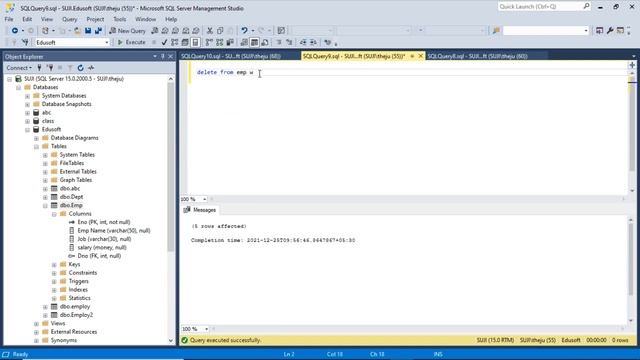Screen dimensions: 640x360
Task: Select the salary (money, null) column
Action: tap(102, 248)
